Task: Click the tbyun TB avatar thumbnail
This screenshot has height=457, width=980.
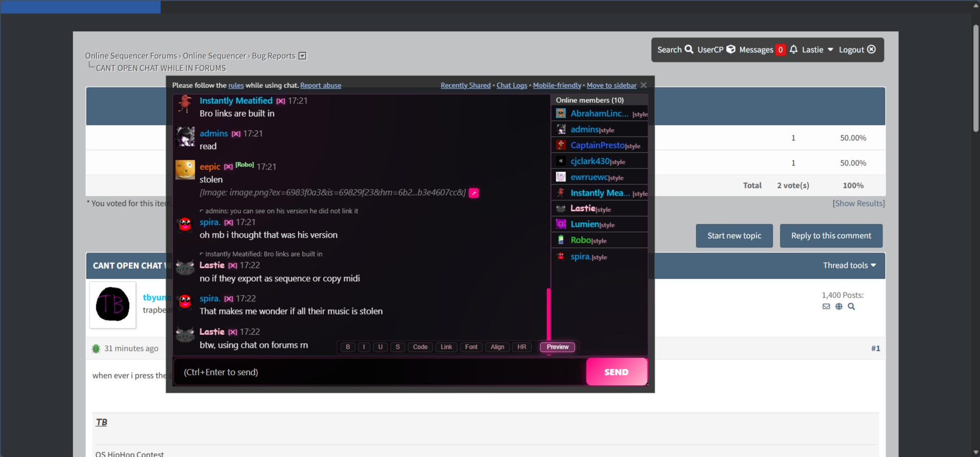Action: tap(113, 305)
